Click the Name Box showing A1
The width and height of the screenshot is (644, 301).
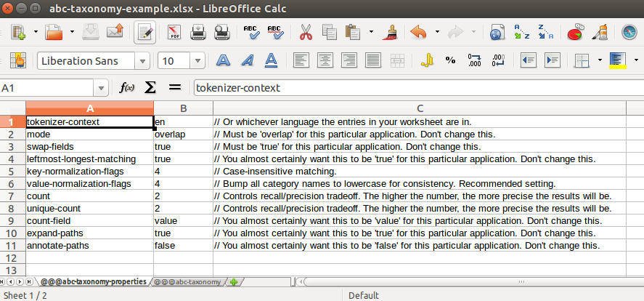point(47,87)
